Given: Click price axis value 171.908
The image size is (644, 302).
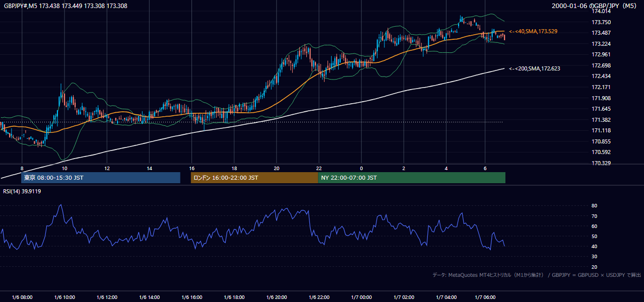Looking at the screenshot, I should pyautogui.click(x=601, y=98).
